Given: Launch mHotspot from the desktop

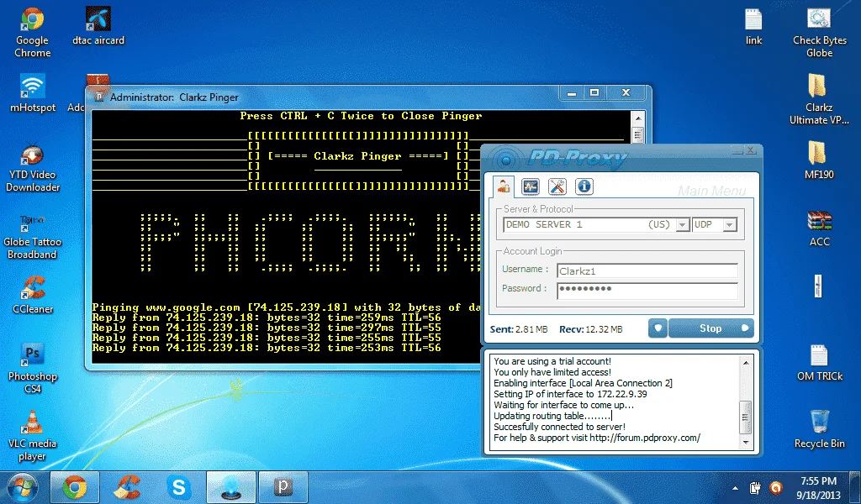Looking at the screenshot, I should [x=33, y=93].
